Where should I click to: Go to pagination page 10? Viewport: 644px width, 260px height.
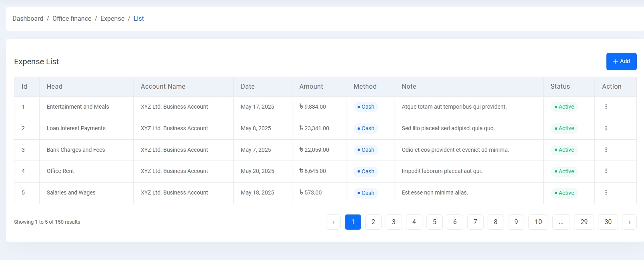538,222
